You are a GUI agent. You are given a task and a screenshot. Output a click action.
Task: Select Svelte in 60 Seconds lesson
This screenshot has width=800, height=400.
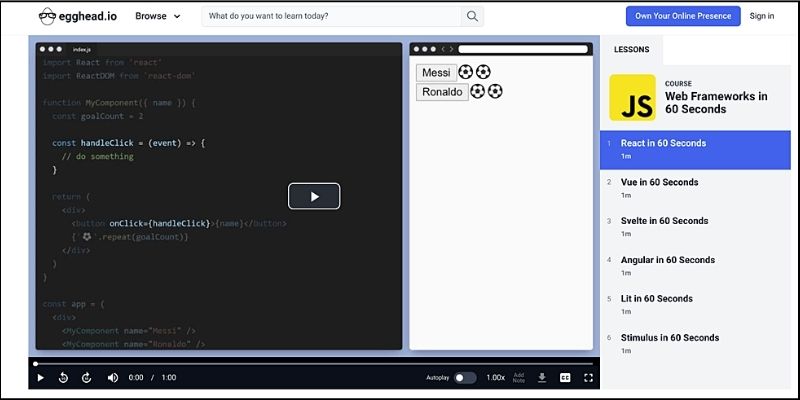click(695, 227)
